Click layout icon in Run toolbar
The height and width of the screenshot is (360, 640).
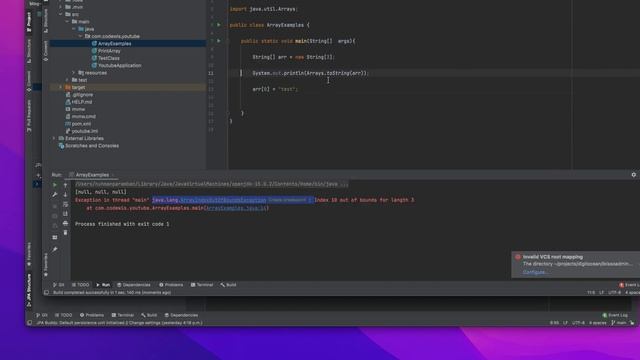click(x=55, y=237)
